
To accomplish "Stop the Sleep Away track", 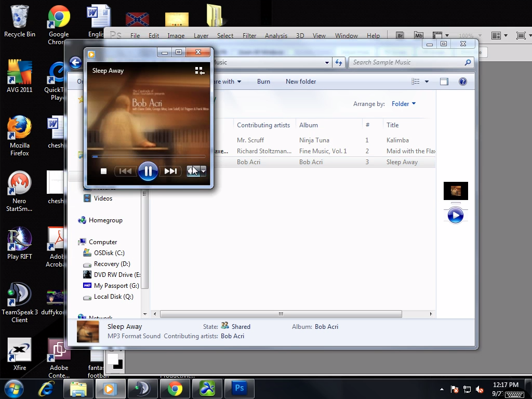I will click(x=104, y=171).
